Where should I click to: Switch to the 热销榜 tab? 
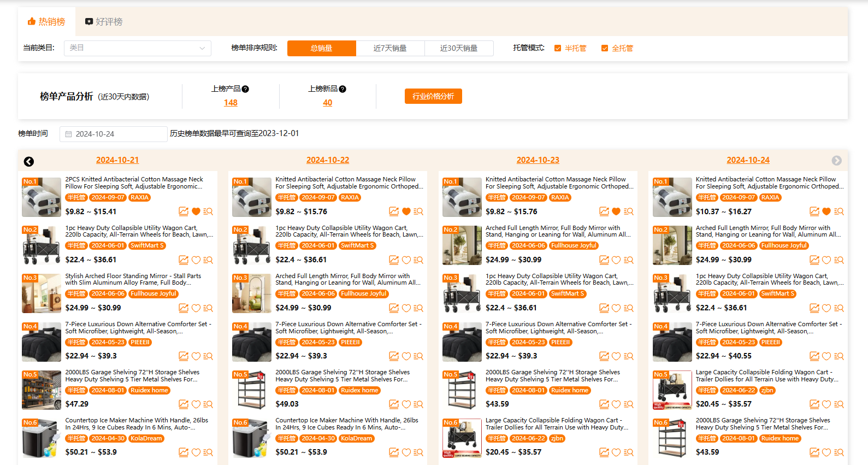46,21
